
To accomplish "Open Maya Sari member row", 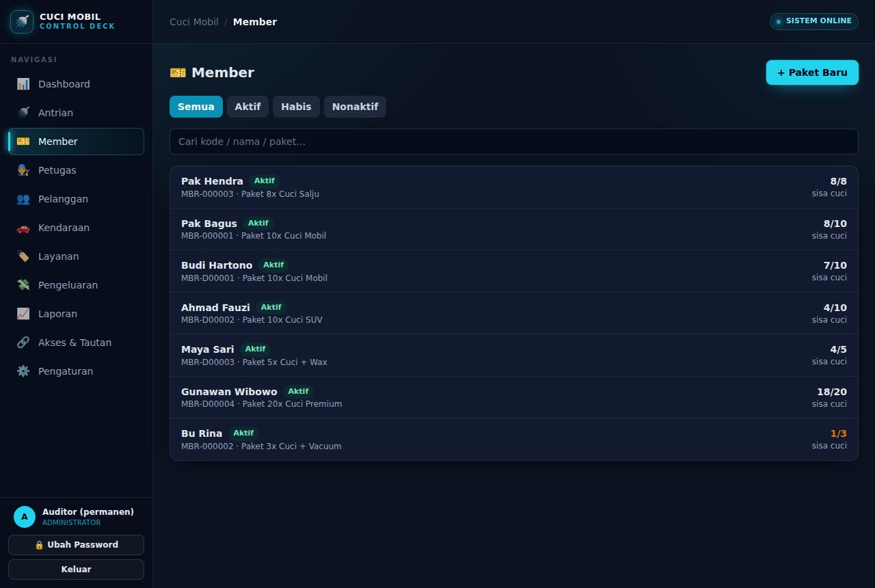I will click(514, 356).
